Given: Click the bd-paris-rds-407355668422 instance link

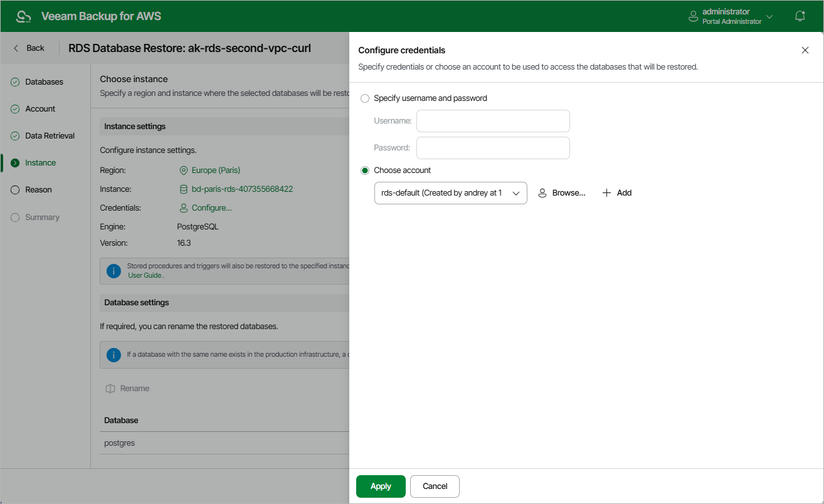Looking at the screenshot, I should pos(242,189).
